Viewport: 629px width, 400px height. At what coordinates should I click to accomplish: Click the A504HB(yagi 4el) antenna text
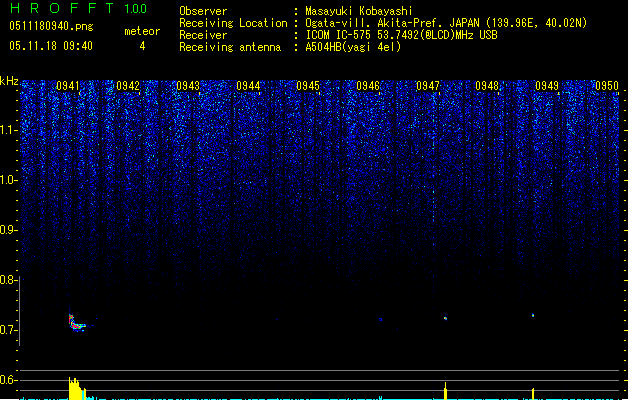point(353,47)
